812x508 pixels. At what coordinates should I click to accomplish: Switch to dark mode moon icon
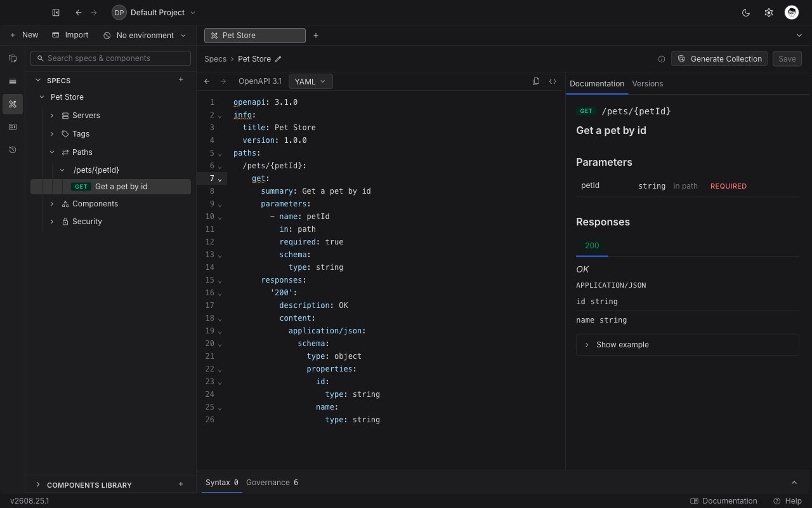(x=746, y=13)
